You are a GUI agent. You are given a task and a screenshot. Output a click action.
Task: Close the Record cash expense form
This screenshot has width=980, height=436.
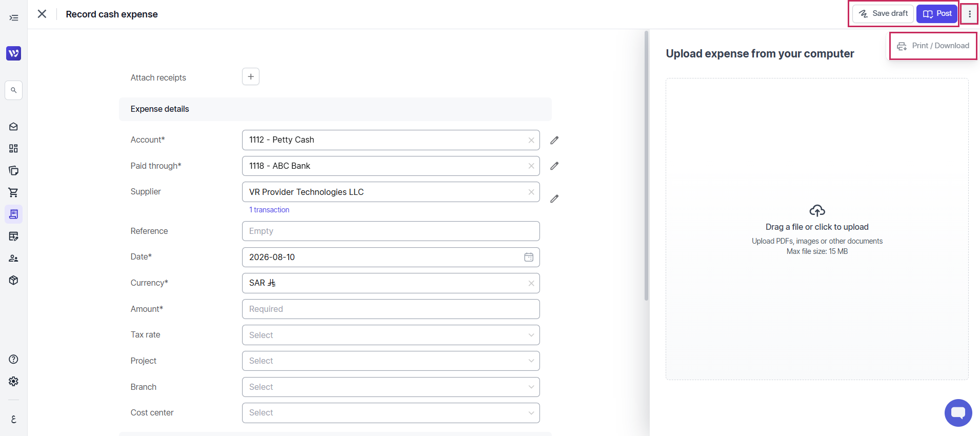coord(42,14)
